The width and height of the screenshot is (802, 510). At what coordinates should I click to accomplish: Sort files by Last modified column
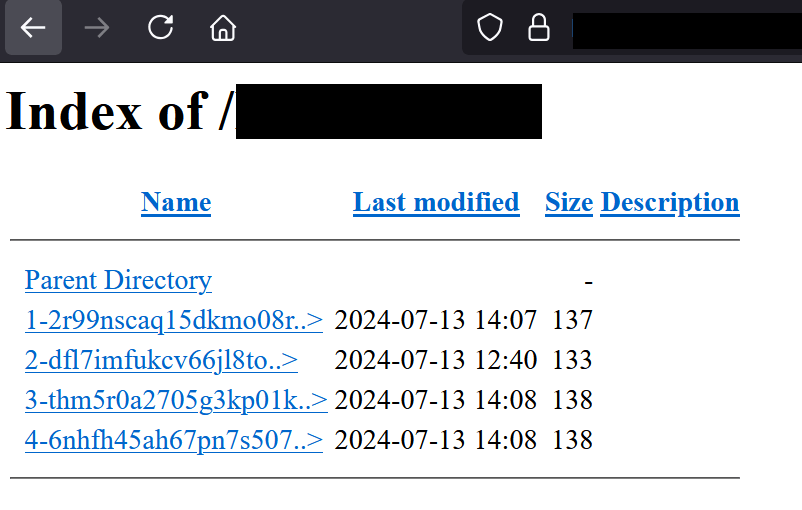pos(436,202)
